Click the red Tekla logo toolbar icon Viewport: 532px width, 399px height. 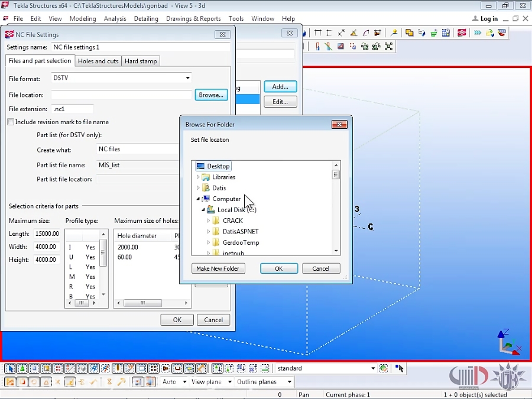pyautogui.click(x=462, y=33)
